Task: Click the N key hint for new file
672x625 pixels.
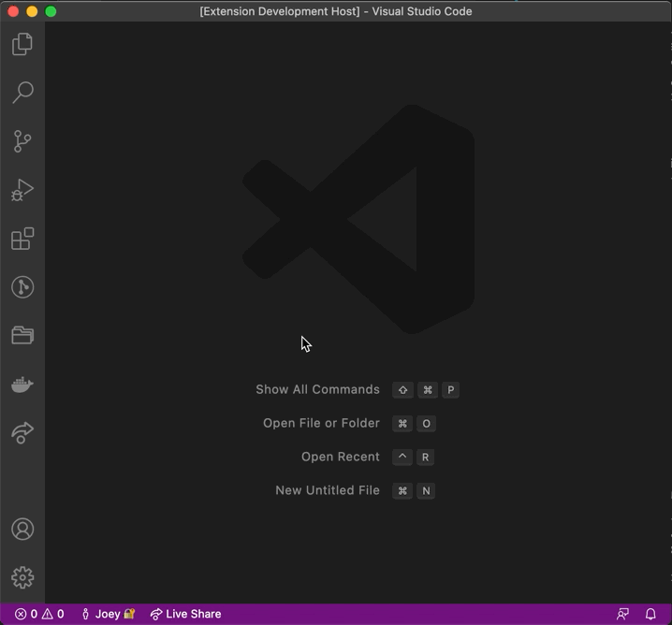Action: (426, 491)
